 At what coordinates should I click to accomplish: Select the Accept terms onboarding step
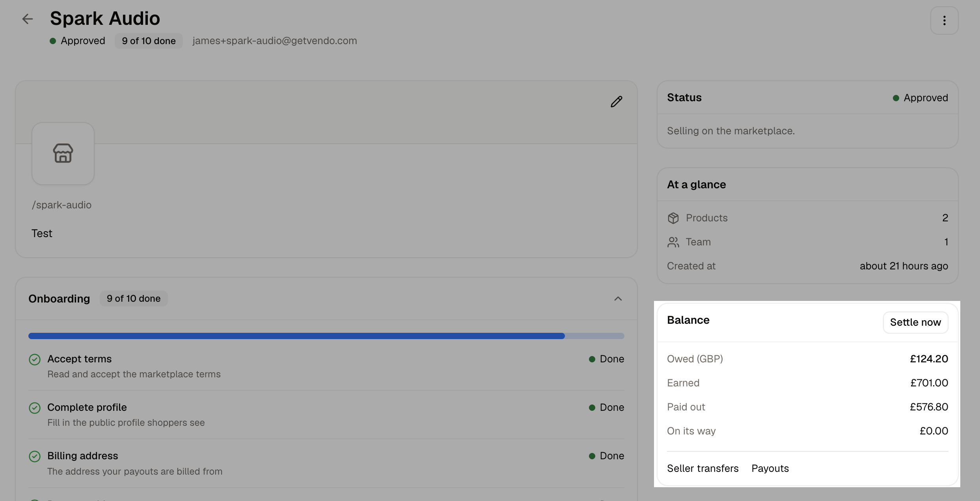tap(326, 366)
